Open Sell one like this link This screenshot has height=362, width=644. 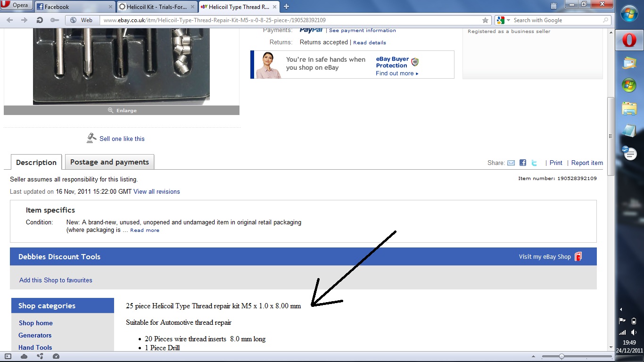pyautogui.click(x=122, y=139)
